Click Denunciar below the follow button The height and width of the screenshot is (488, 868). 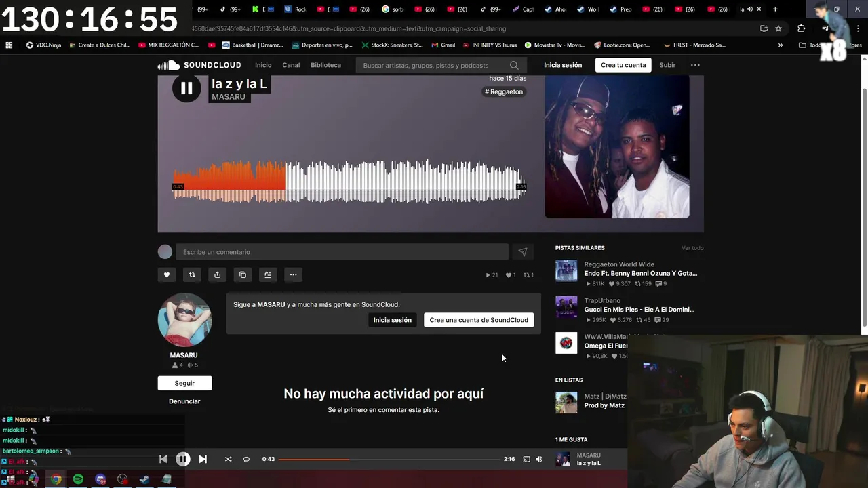coord(184,401)
